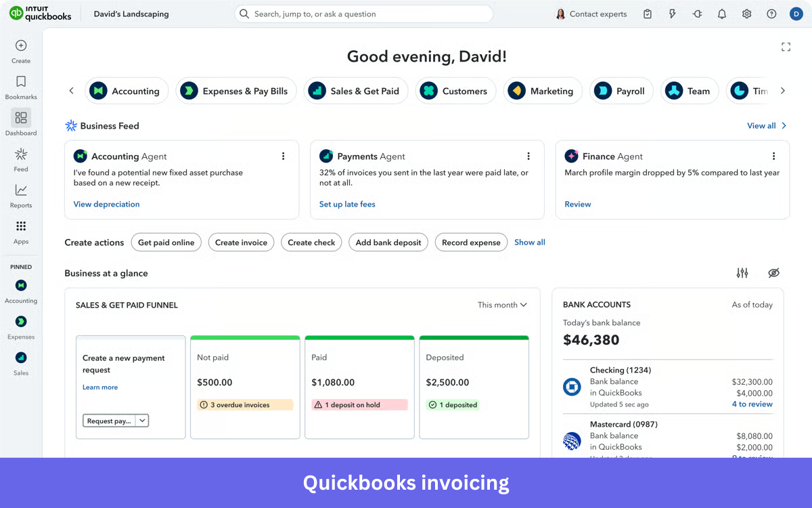Image resolution: width=812 pixels, height=508 pixels.
Task: Select the Accounting category chip
Action: 127,91
